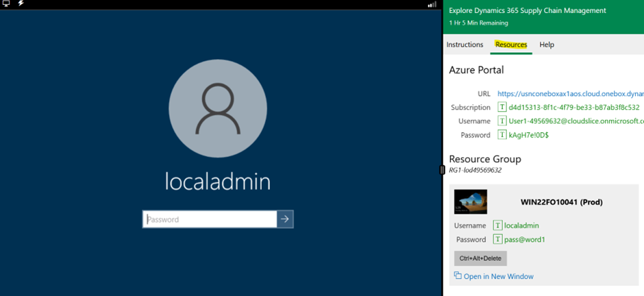Click the RG1-lod49569632 resource group name
The image size is (644, 296).
coord(475,170)
